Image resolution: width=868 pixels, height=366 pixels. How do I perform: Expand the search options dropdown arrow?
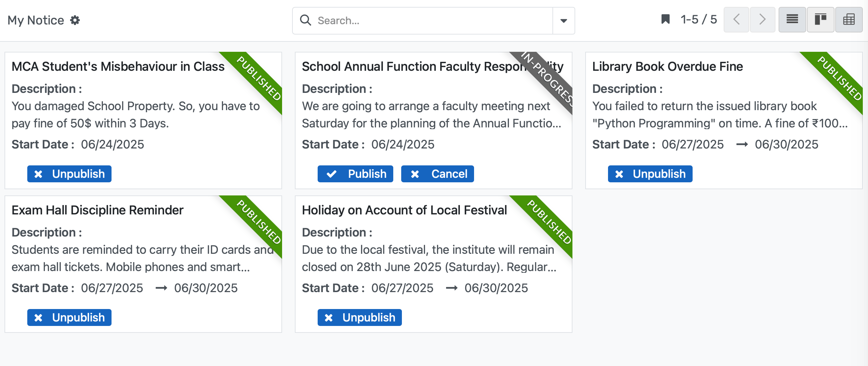pos(563,21)
